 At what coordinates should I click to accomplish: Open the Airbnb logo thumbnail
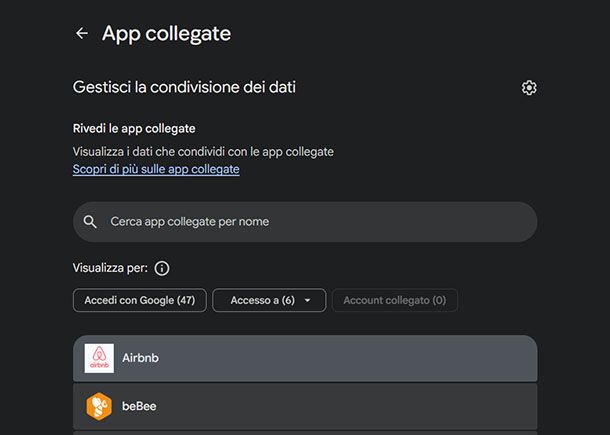click(x=99, y=358)
